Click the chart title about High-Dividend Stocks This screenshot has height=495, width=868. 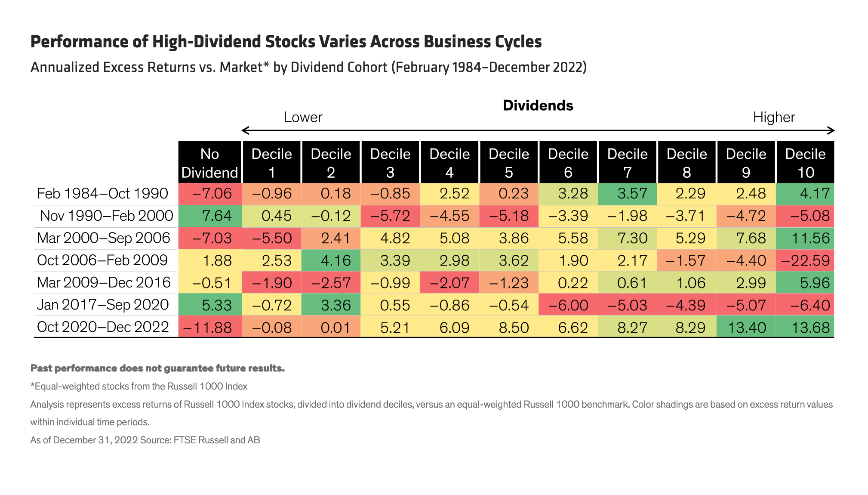coord(286,42)
